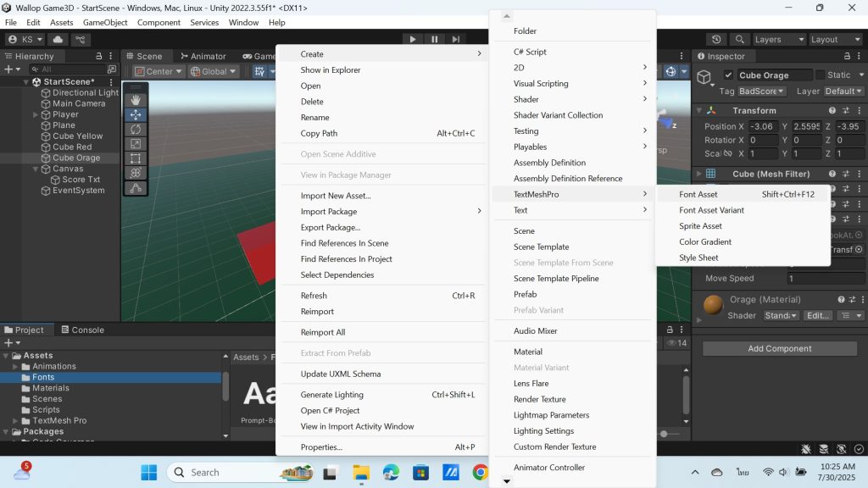The width and height of the screenshot is (868, 488).
Task: Expand the Animations folder in Project
Action: pyautogui.click(x=15, y=366)
